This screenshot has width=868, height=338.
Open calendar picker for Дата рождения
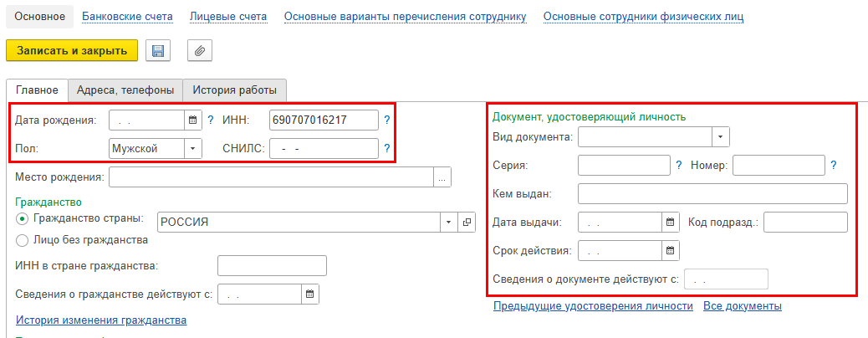[192, 120]
